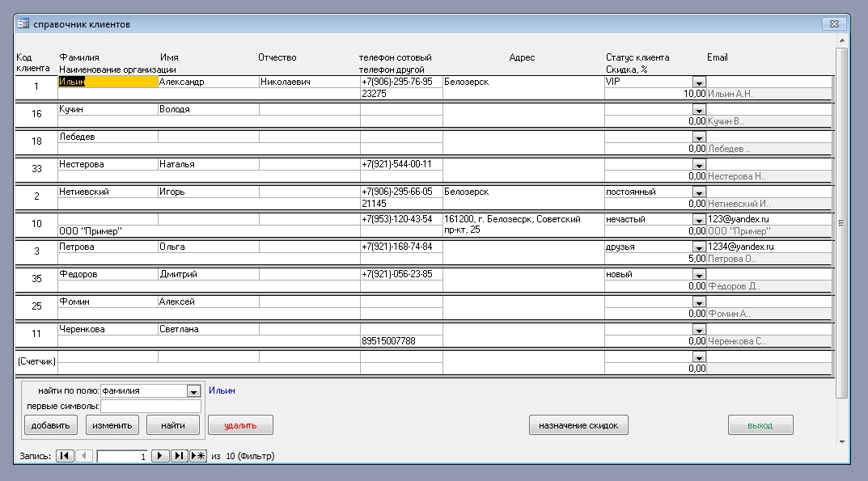The height and width of the screenshot is (481, 868).
Task: Click the form icon in title bar
Action: coord(23,24)
